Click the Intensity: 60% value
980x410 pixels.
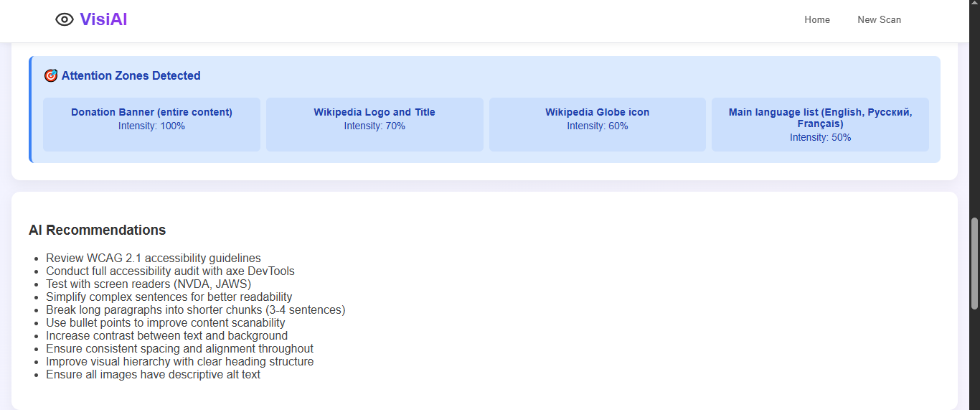(x=598, y=126)
